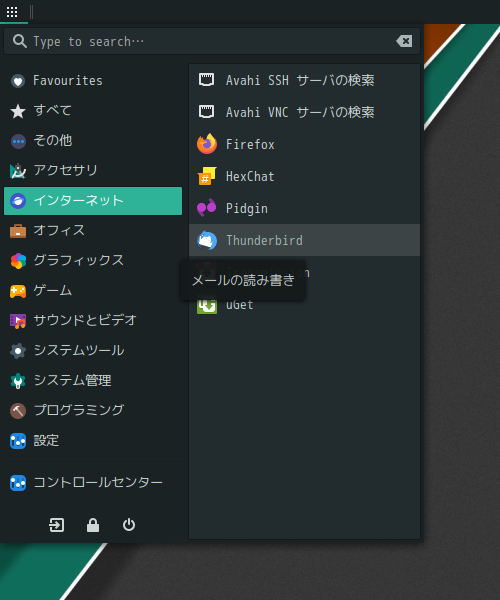
Task: Launch Avahi VNC サーバの検索
Action: point(305,112)
